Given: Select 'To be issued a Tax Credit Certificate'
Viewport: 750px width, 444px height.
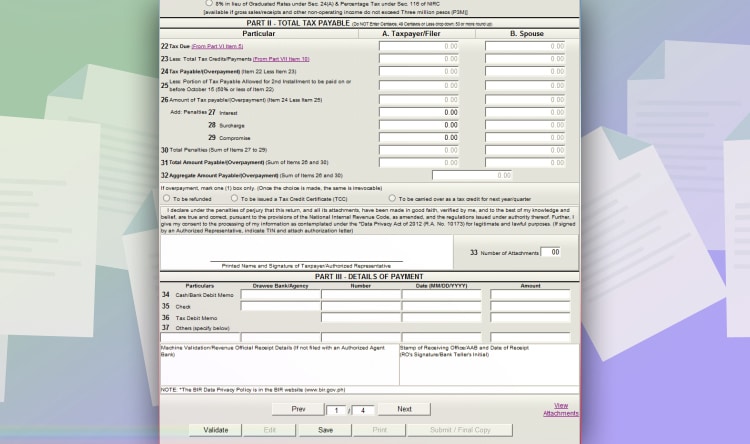Looking at the screenshot, I should coord(235,198).
